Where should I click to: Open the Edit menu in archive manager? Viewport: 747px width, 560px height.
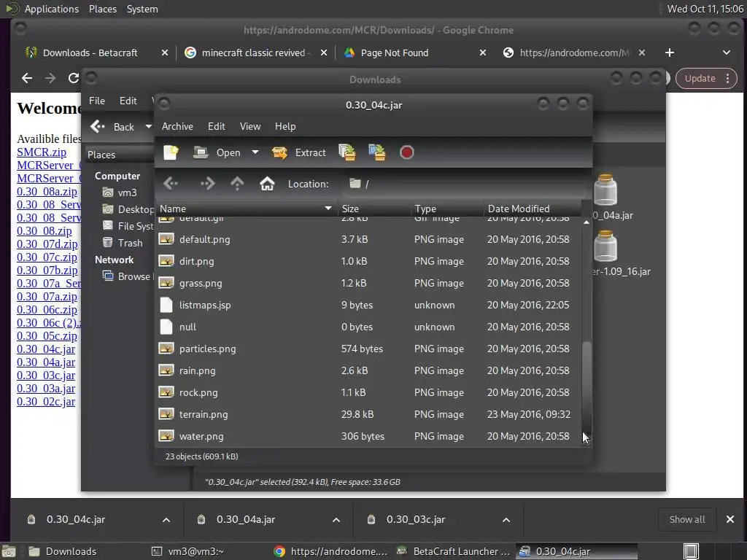click(216, 126)
